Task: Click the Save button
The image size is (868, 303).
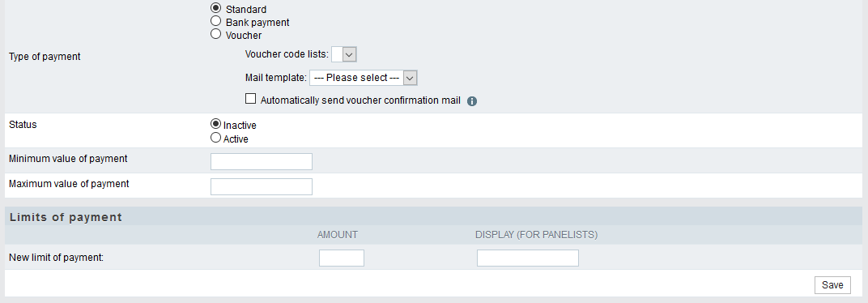Action: (x=832, y=284)
